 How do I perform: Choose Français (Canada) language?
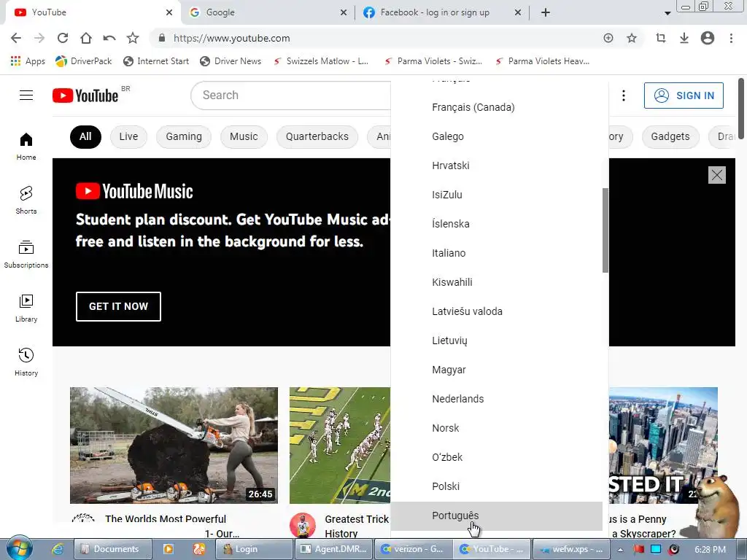click(496, 107)
